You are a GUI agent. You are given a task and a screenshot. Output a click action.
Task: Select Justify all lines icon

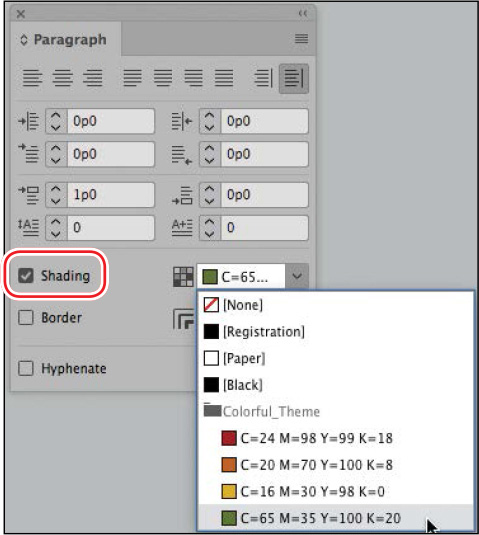click(x=224, y=78)
